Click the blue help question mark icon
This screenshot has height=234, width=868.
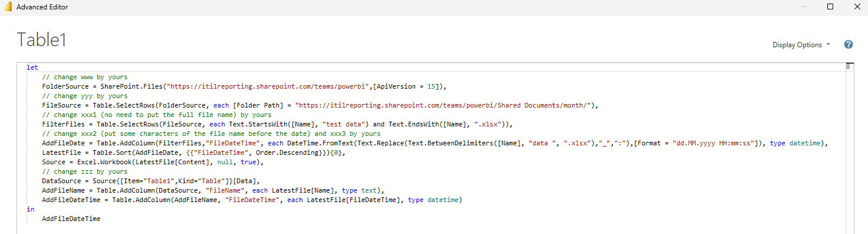(x=849, y=44)
